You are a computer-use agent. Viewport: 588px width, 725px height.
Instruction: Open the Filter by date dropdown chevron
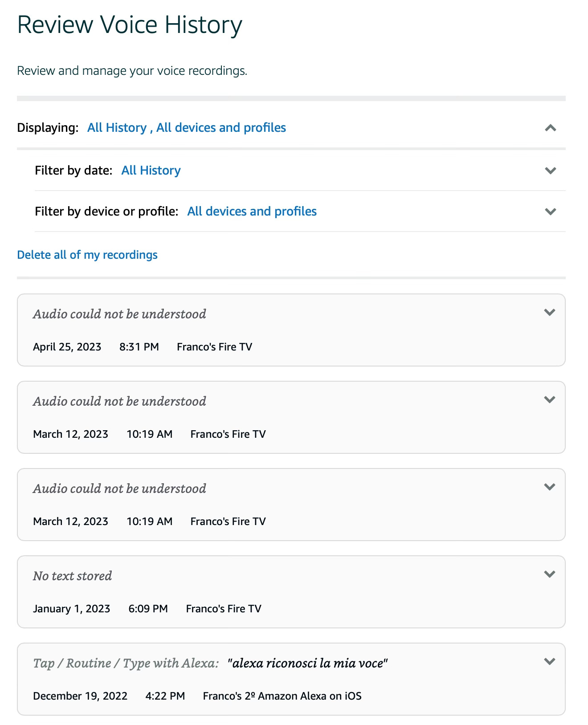tap(551, 171)
